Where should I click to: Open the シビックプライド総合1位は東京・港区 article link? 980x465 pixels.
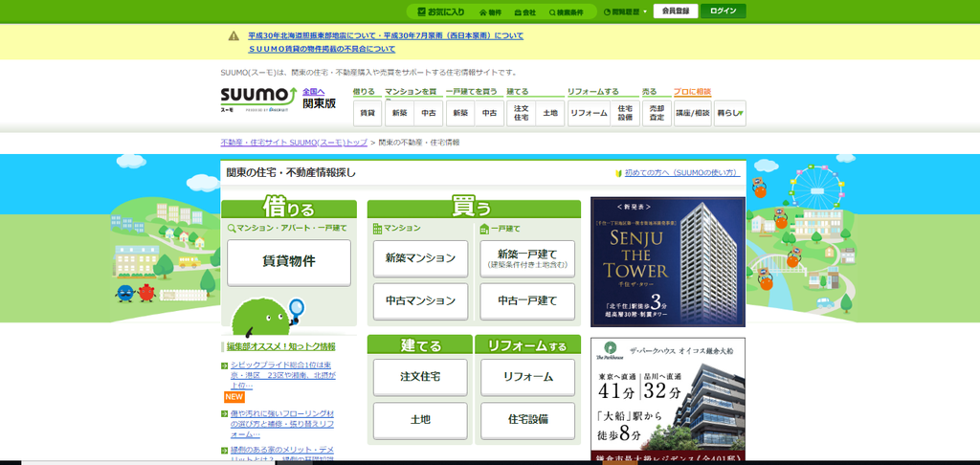282,375
